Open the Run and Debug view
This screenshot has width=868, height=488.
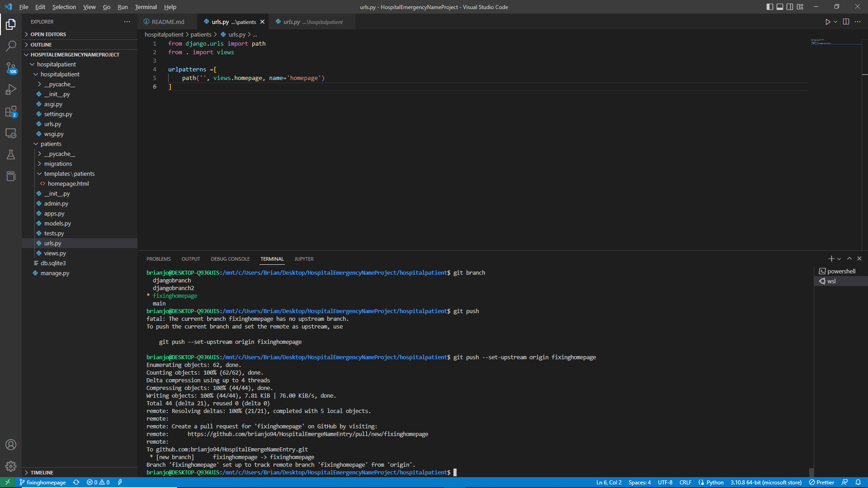click(11, 90)
